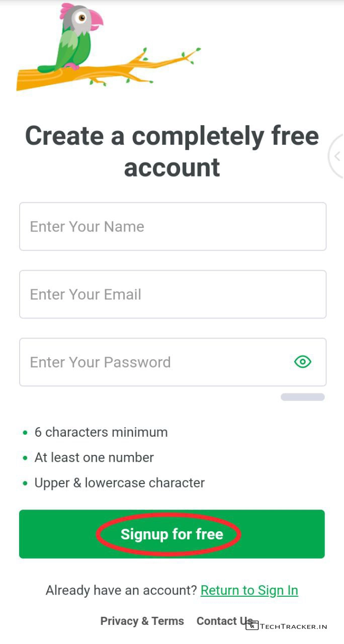
Task: Expand the side panel chevron arrow
Action: 337,156
